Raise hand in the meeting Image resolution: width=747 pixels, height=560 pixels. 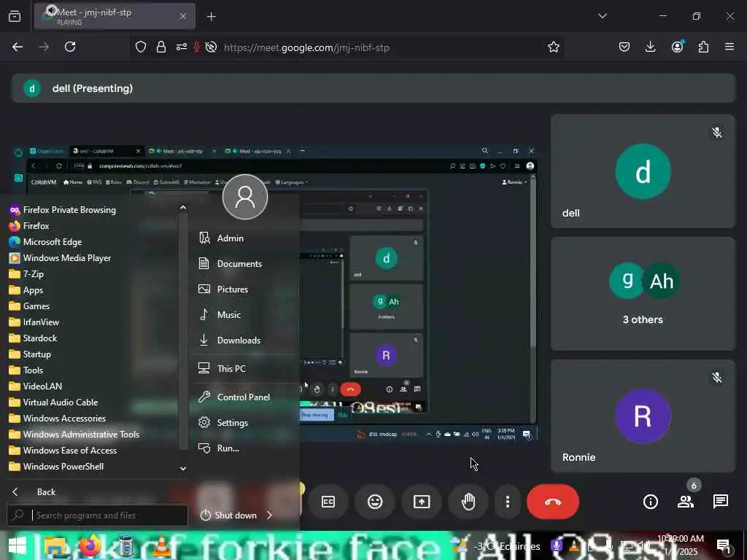tap(468, 502)
